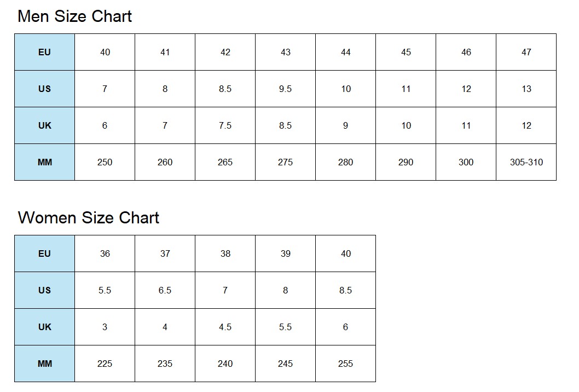This screenshot has width=579, height=392.
Task: Select women's UK size 4.5 cell
Action: tap(225, 327)
